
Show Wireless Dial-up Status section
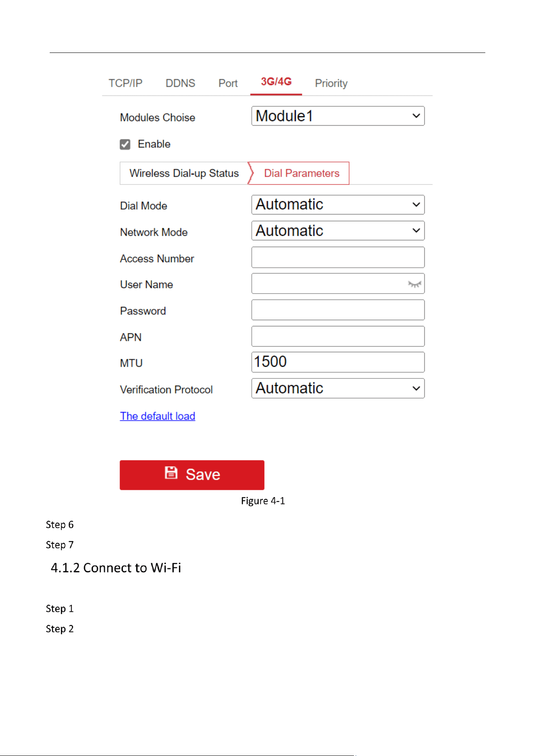click(x=184, y=173)
